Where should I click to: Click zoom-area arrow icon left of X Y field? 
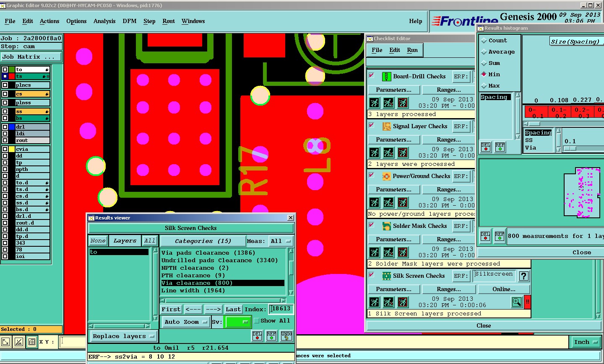(5, 342)
